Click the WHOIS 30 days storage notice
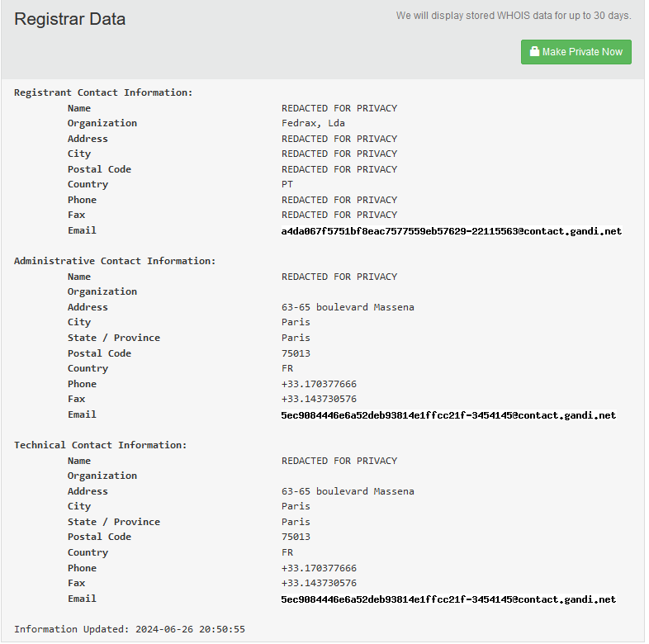Viewport: 649px width, 644px height. coord(513,16)
